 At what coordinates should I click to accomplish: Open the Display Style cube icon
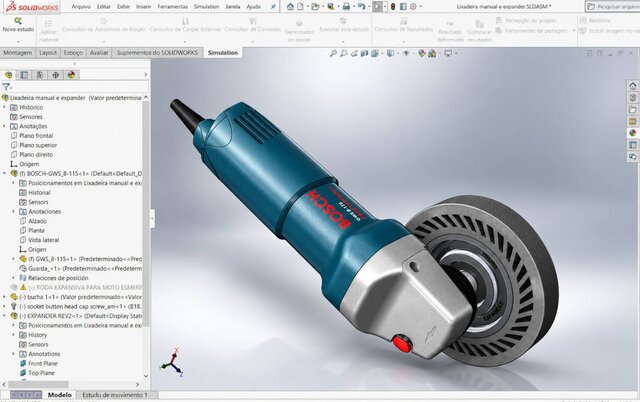point(390,53)
